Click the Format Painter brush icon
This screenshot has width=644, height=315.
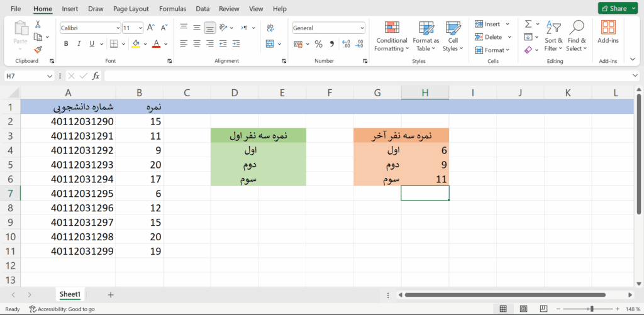click(38, 50)
